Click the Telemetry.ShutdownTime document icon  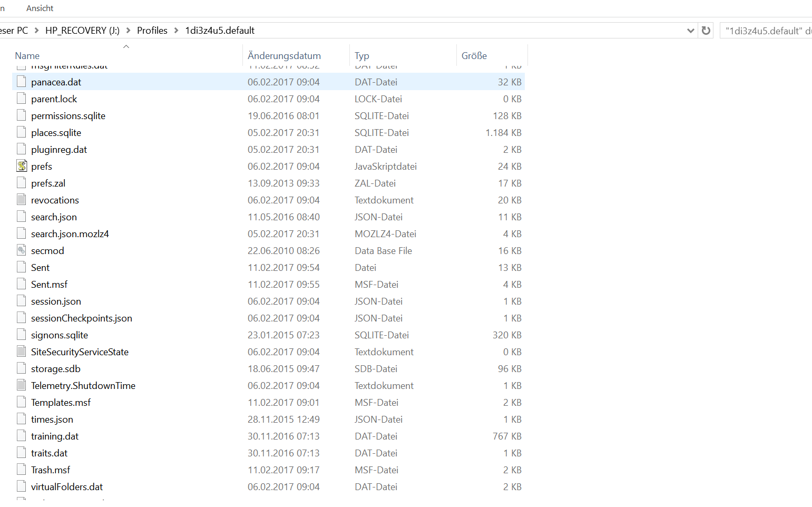click(x=21, y=385)
